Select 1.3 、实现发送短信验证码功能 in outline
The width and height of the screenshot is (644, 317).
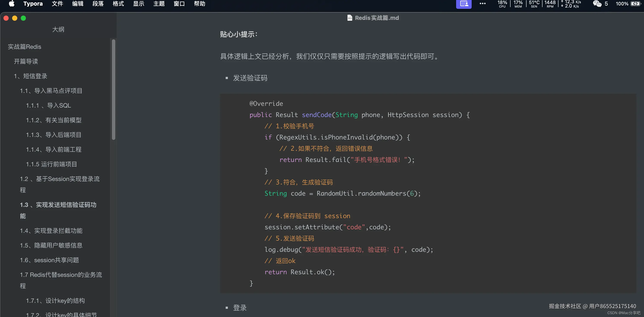(58, 210)
